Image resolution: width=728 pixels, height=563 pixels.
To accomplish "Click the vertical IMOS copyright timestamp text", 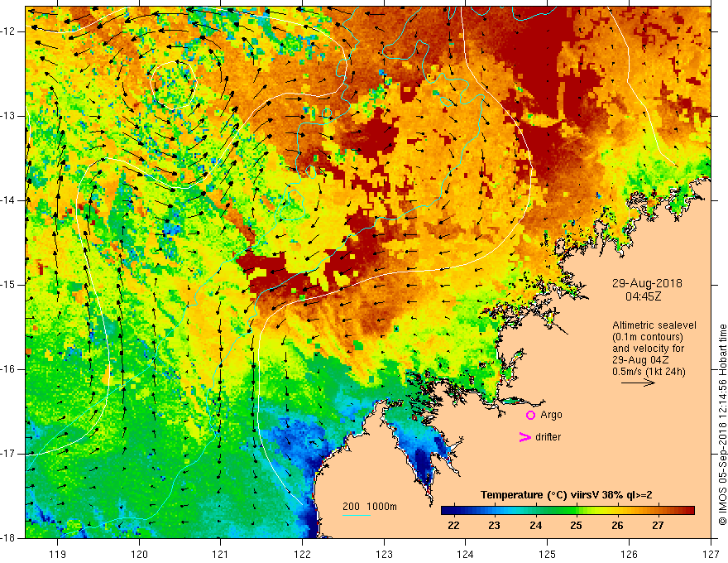I will (x=722, y=425).
